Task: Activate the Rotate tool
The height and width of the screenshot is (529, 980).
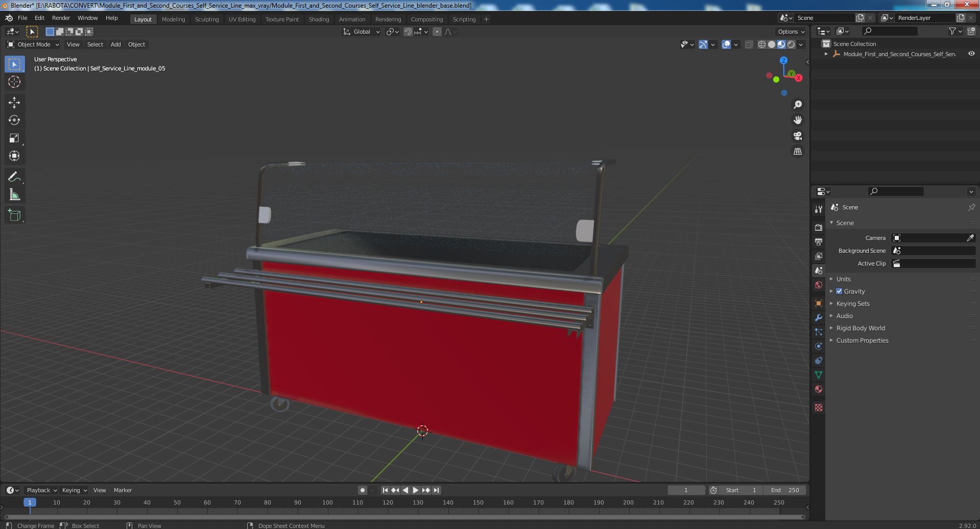Action: click(14, 121)
